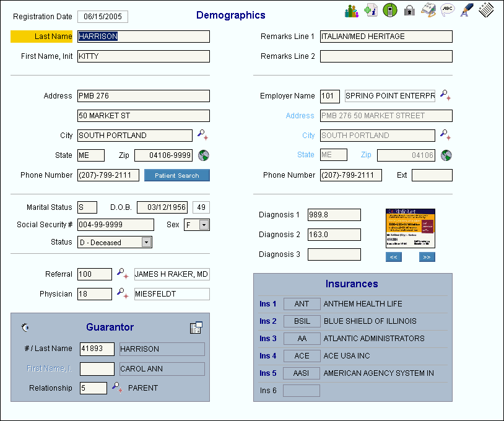
Task: Show previous insurance card image
Action: (x=393, y=257)
